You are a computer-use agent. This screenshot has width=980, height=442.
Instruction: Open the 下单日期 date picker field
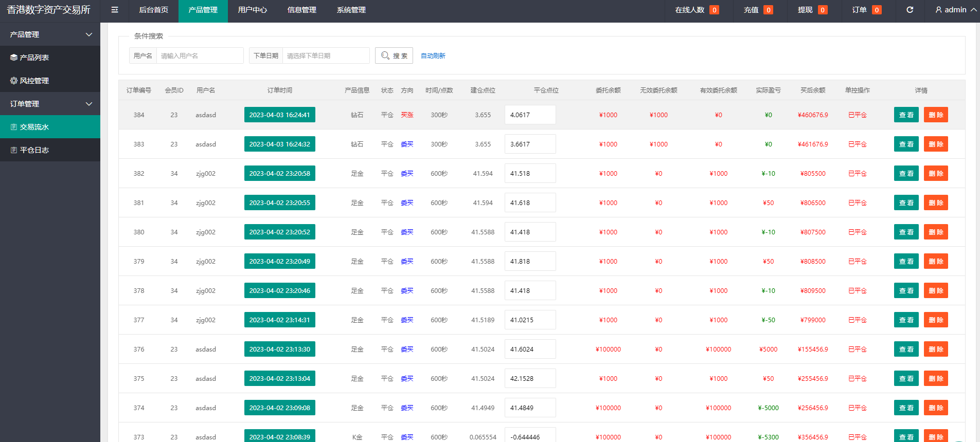[x=326, y=56]
